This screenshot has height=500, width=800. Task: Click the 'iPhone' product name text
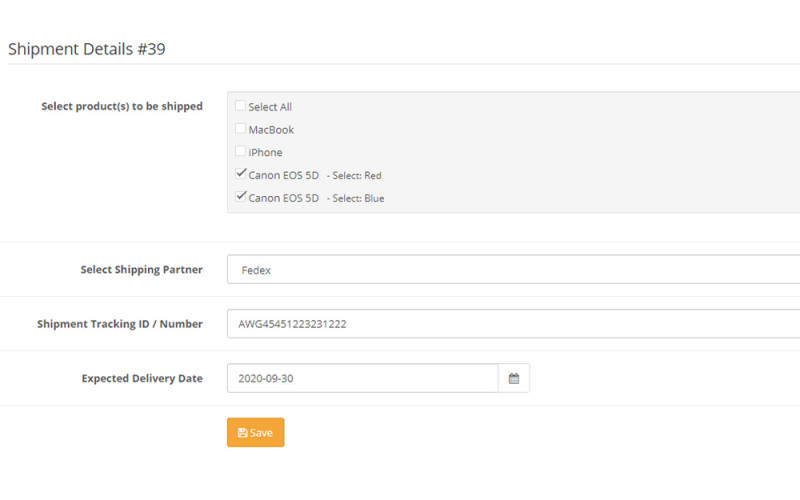click(x=265, y=153)
